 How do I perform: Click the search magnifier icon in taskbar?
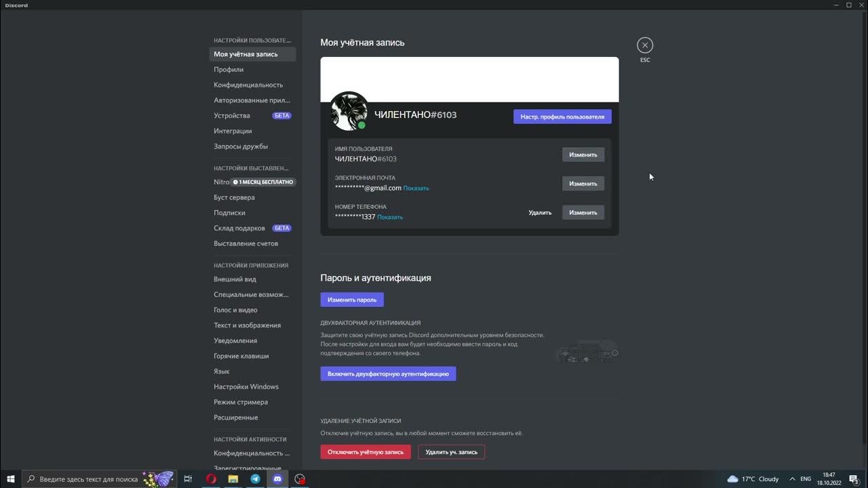[x=31, y=479]
